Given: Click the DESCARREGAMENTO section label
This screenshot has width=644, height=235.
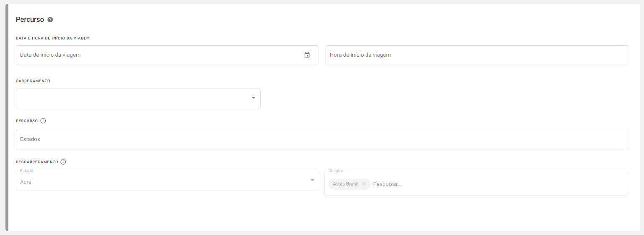Looking at the screenshot, I should tap(37, 162).
